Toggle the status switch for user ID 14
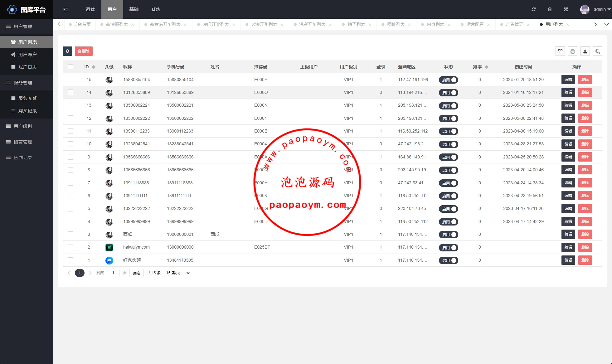The height and width of the screenshot is (364, 612). (x=448, y=93)
